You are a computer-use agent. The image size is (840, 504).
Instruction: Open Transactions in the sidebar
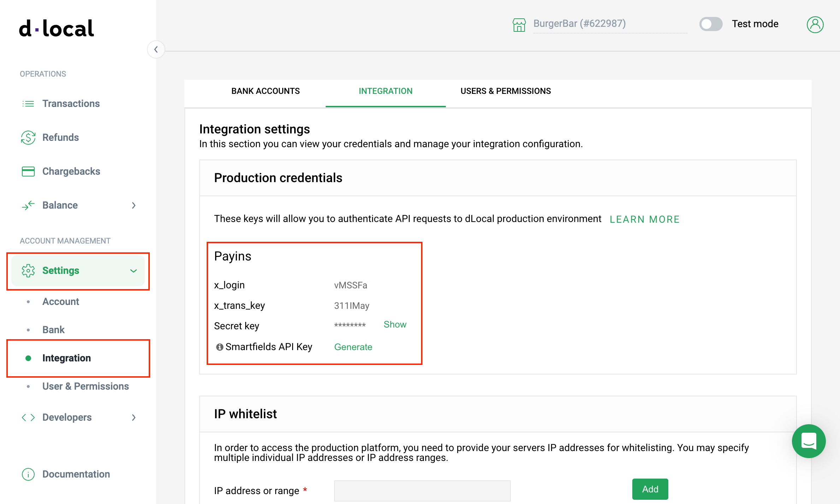(x=71, y=103)
